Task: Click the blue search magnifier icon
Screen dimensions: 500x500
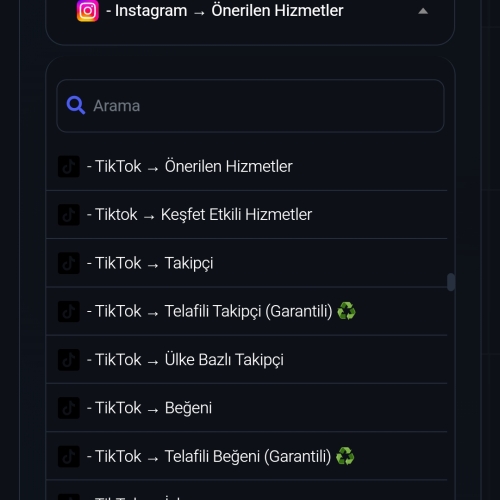Action: [76, 106]
